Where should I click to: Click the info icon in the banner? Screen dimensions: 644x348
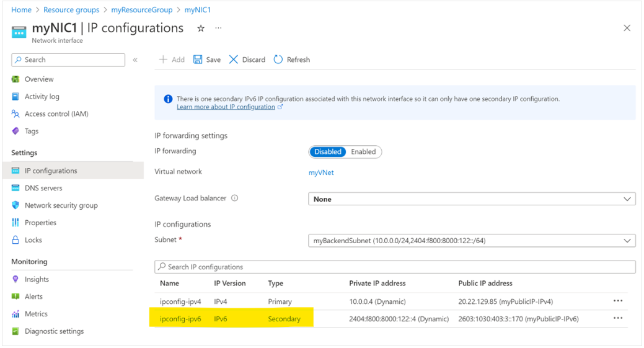[168, 99]
